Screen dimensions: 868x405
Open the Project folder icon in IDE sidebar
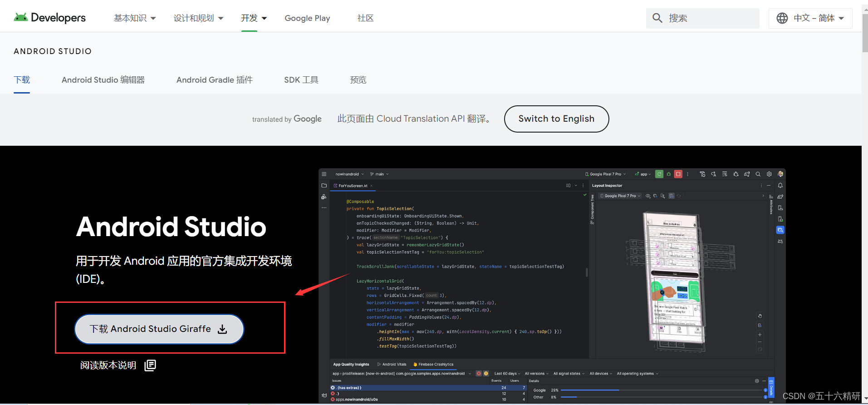click(324, 185)
